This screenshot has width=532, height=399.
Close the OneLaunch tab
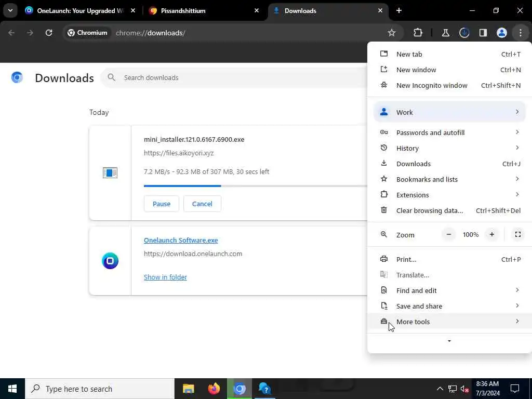pos(133,10)
